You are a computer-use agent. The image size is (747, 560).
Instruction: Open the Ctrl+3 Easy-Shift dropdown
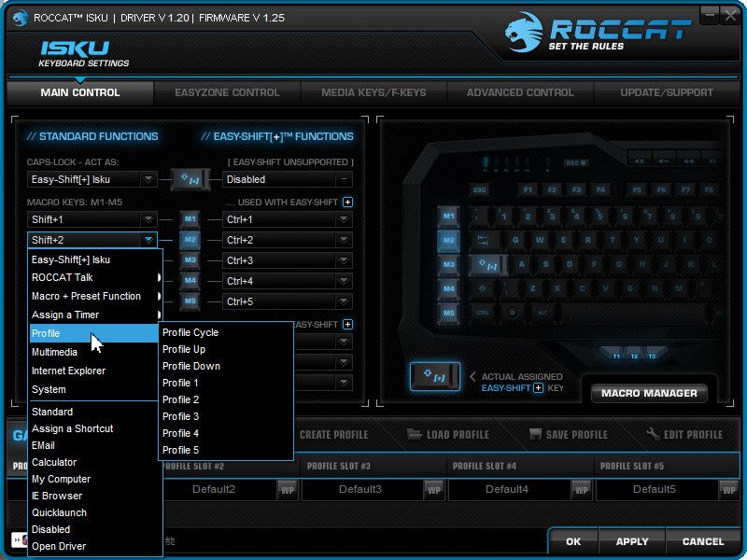pyautogui.click(x=343, y=260)
